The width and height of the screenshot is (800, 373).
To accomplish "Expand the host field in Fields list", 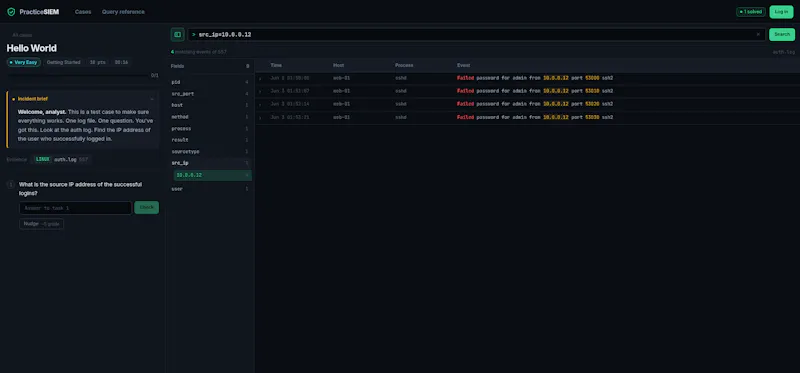I will tap(210, 105).
